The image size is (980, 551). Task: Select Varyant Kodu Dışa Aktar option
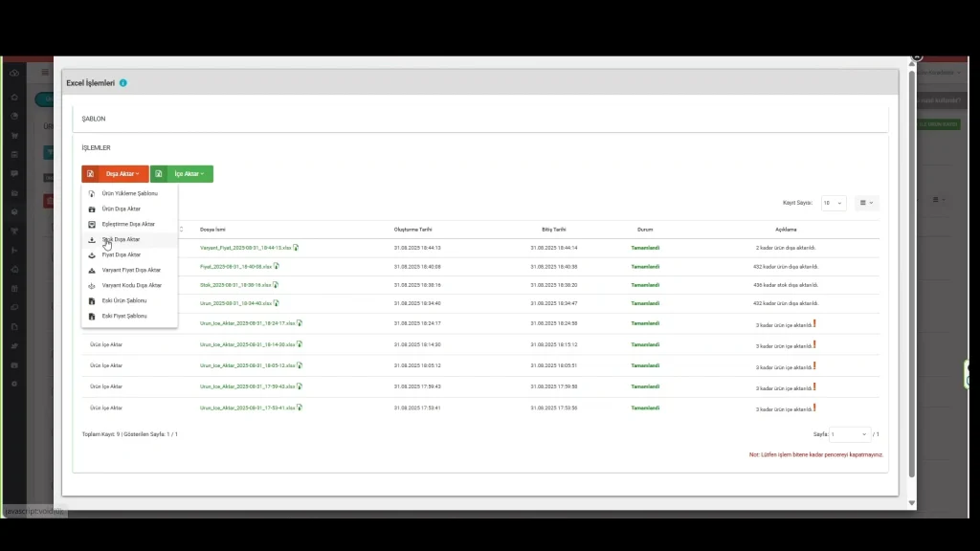[x=131, y=285]
